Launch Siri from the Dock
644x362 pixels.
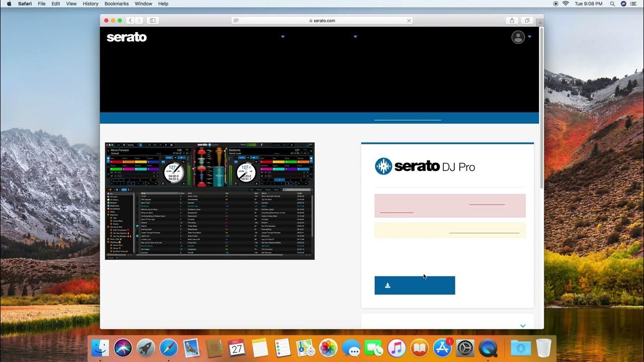[x=123, y=348]
